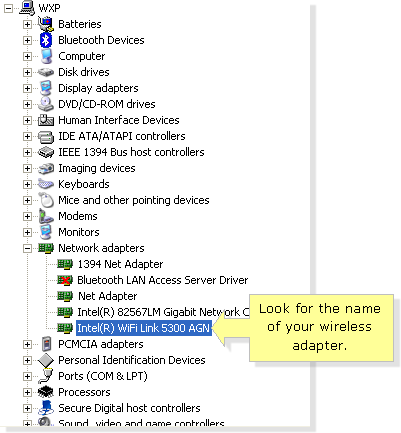Click the Processors chip icon
This screenshot has height=433, width=401.
pyautogui.click(x=46, y=392)
